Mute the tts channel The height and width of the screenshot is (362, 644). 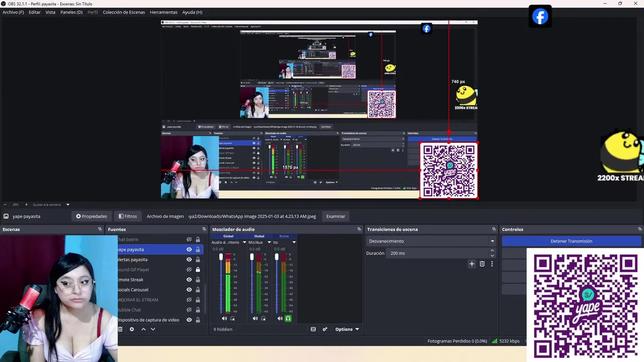pos(280,318)
